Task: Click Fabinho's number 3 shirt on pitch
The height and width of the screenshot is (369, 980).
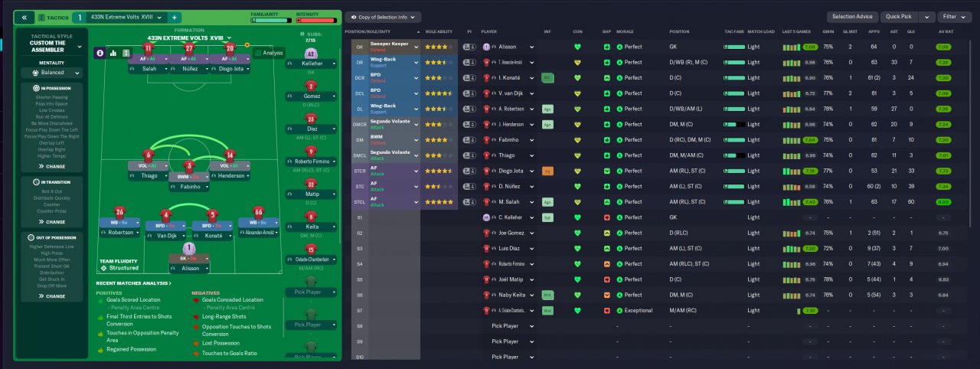Action: (x=190, y=166)
